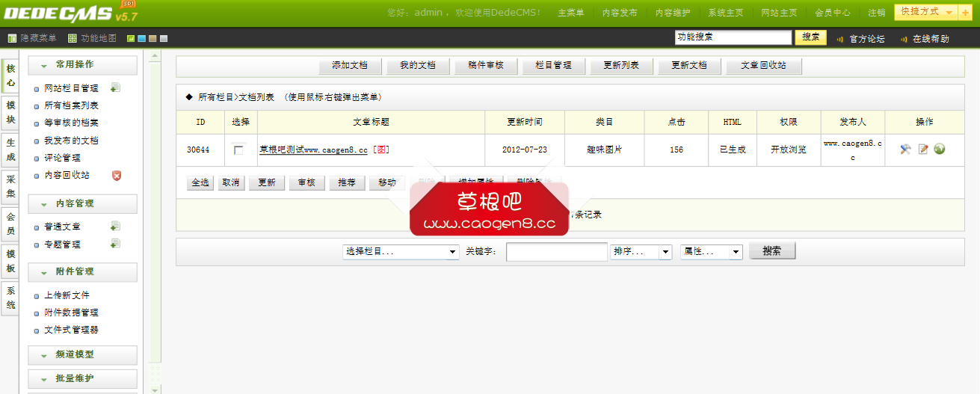Tick the checkbox for document 30644
This screenshot has height=394, width=980.
tap(238, 150)
